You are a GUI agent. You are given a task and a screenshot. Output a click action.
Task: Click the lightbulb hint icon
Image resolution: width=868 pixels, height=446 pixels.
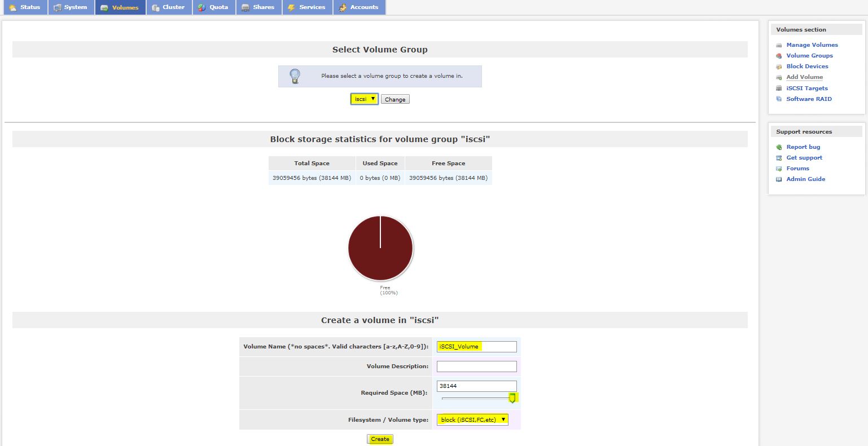(295, 76)
